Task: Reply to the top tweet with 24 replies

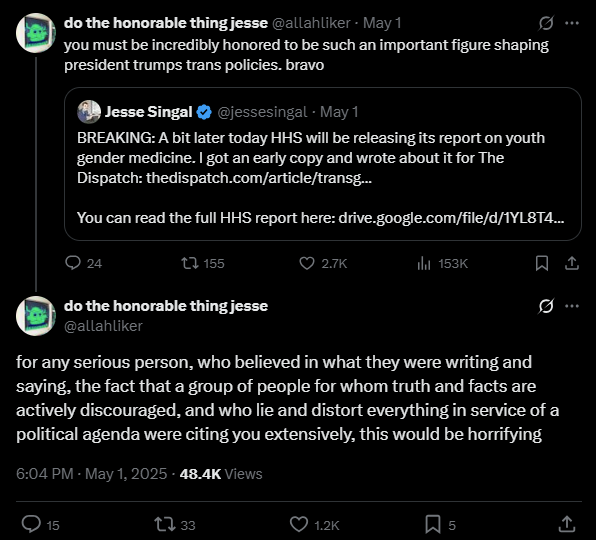Action: tap(83, 263)
